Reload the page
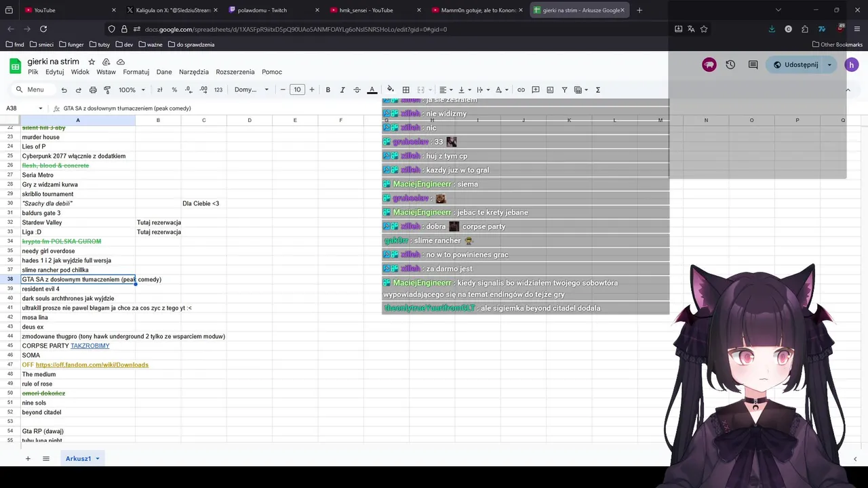 pyautogui.click(x=43, y=29)
